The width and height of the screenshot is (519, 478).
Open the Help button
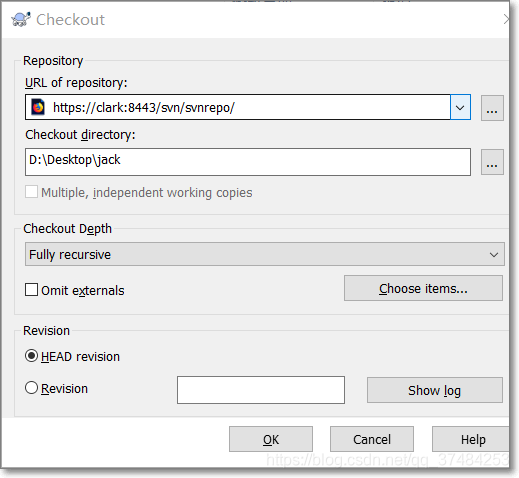(471, 439)
